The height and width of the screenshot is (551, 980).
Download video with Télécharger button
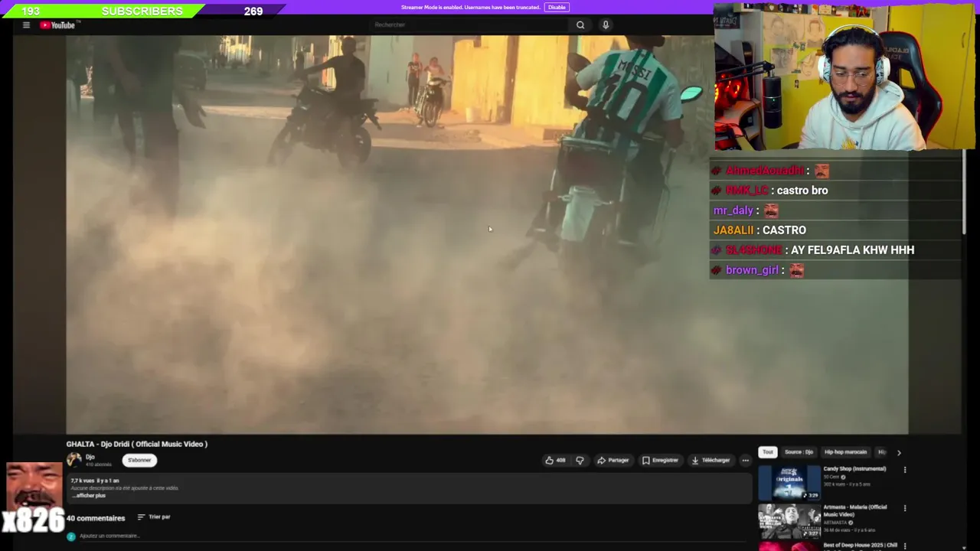(710, 460)
